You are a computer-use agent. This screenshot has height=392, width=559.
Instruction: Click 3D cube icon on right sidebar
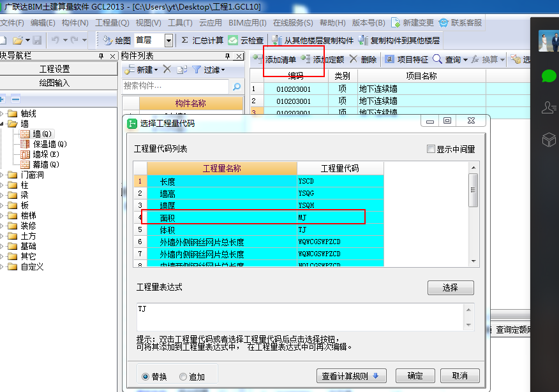tap(549, 139)
